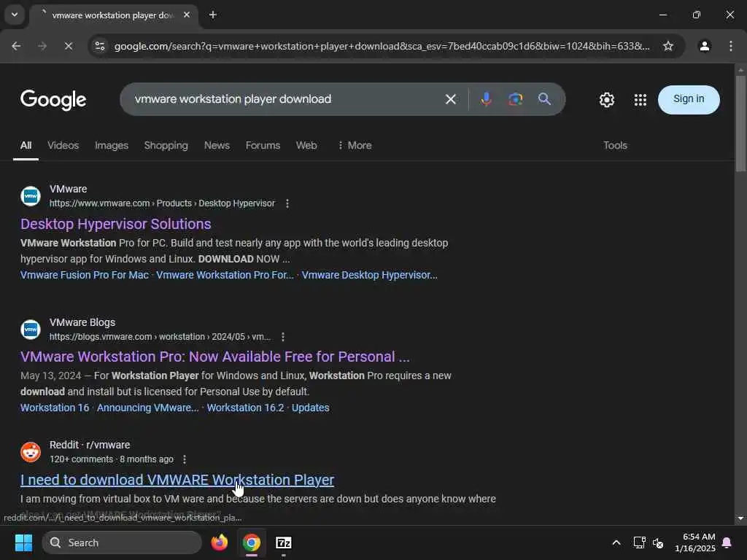
Task: Open search Tools
Action: (615, 145)
